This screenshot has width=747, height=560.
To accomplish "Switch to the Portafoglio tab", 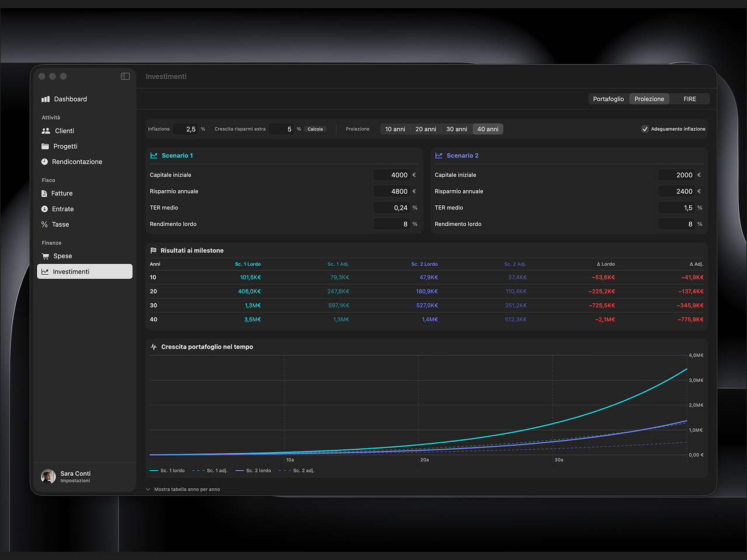I will coord(609,99).
